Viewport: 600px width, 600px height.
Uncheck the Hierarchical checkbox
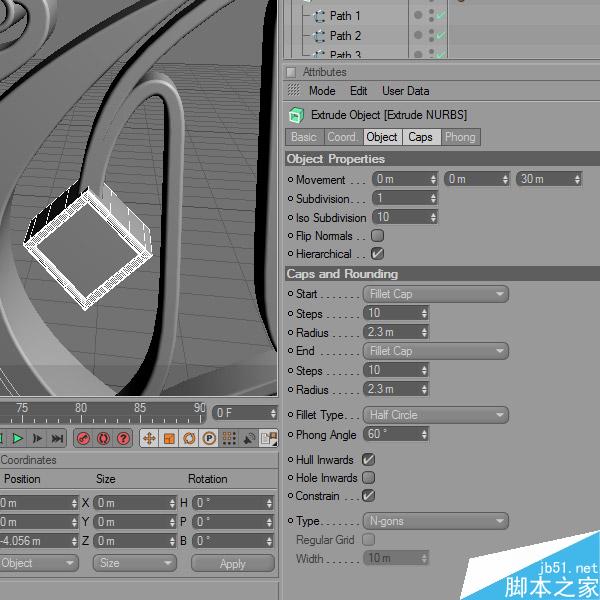coord(377,253)
